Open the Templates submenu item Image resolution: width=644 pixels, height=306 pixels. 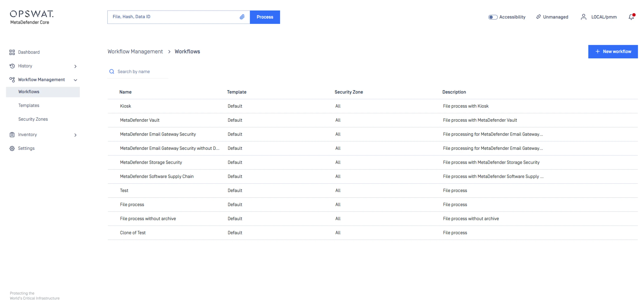(29, 105)
